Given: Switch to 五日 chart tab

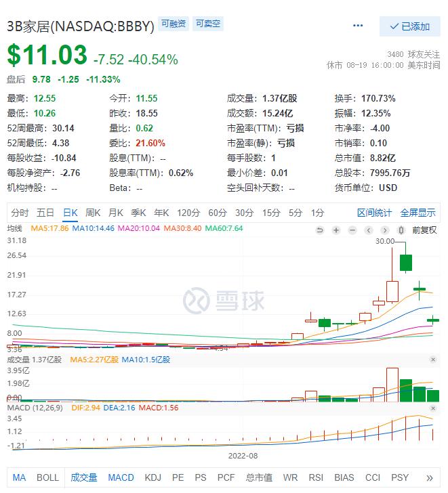Looking at the screenshot, I should coord(45,213).
